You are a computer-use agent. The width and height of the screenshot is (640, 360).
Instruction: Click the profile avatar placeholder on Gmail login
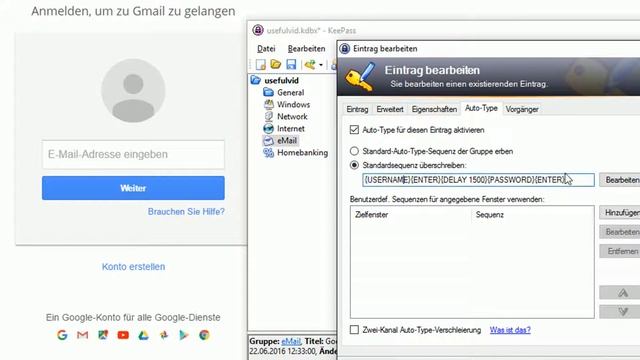[x=133, y=90]
